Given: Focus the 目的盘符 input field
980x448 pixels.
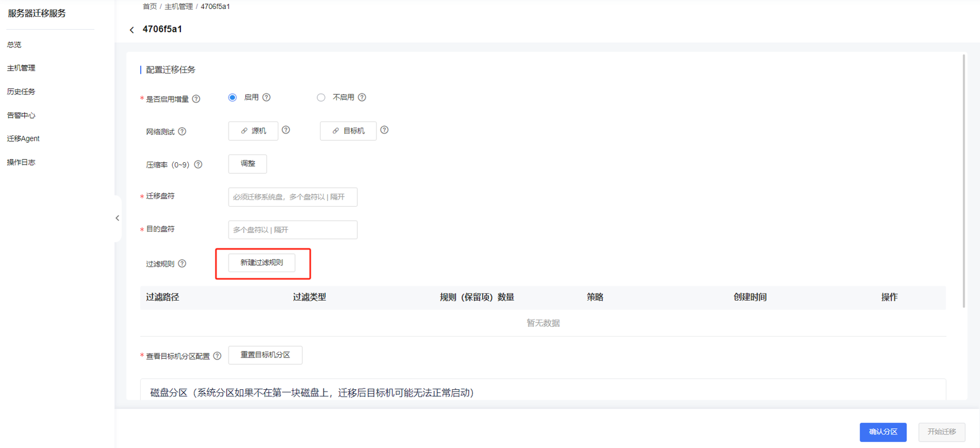Looking at the screenshot, I should 293,230.
